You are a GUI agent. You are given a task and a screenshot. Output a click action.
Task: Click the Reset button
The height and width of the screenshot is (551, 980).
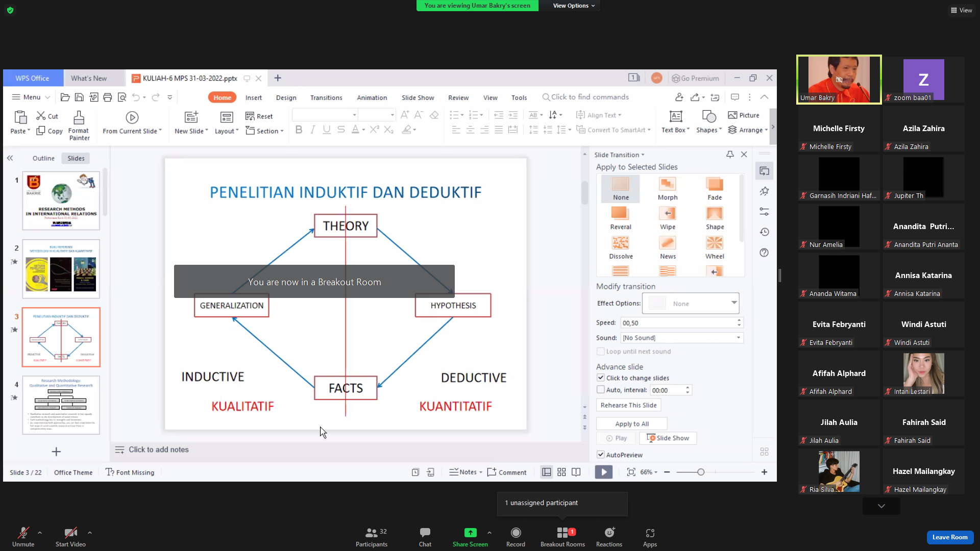259,116
